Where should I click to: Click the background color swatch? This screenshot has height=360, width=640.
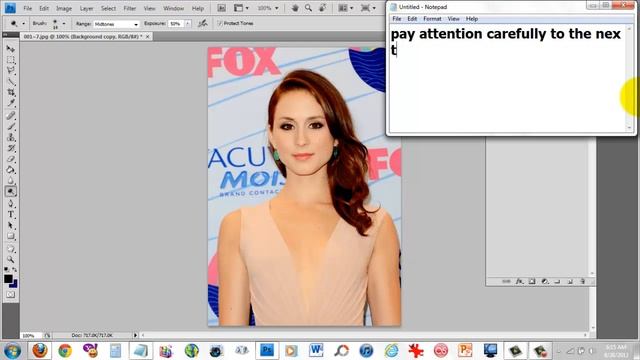click(x=14, y=284)
